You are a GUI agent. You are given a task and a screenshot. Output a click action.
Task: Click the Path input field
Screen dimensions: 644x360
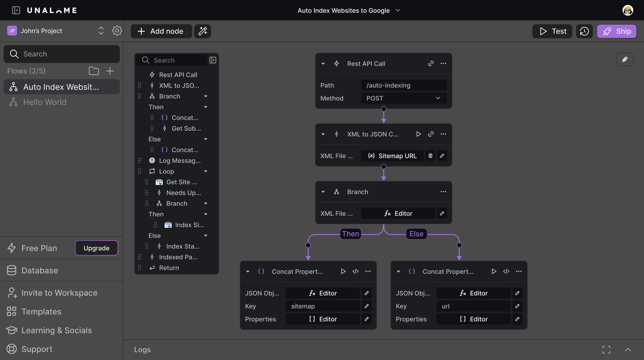404,85
